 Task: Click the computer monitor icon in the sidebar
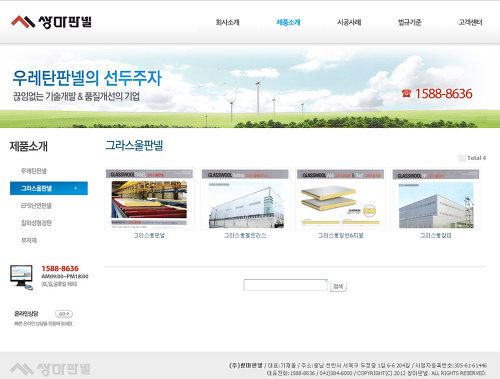click(x=22, y=277)
